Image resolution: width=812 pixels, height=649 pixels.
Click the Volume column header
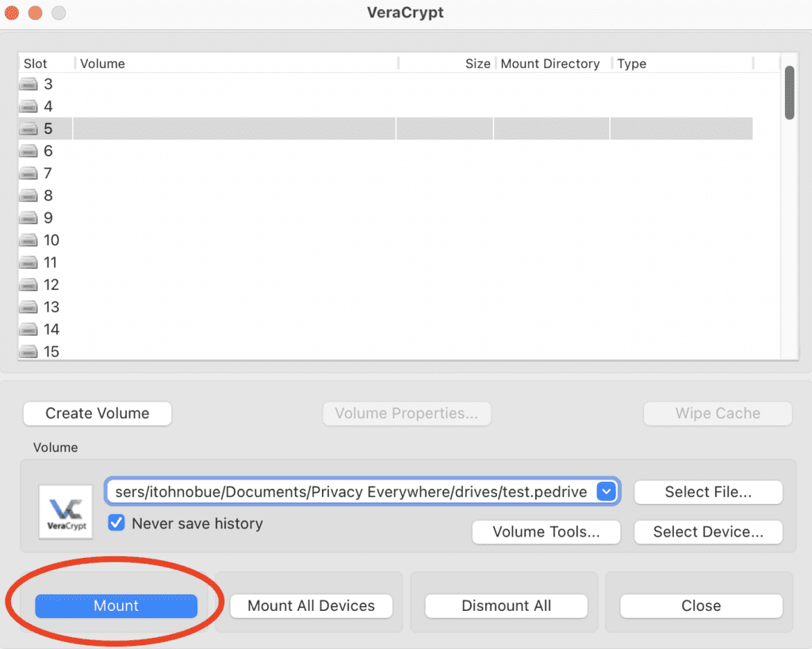coord(236,63)
